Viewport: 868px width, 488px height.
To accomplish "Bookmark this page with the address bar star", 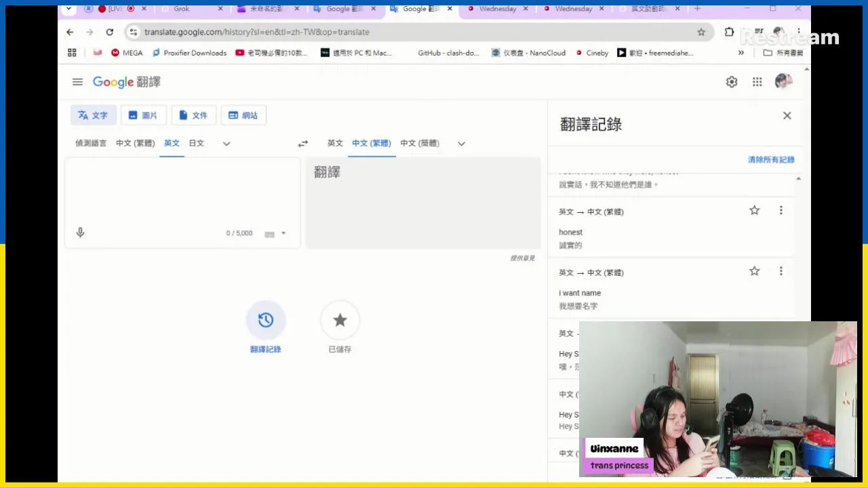I will (x=701, y=32).
